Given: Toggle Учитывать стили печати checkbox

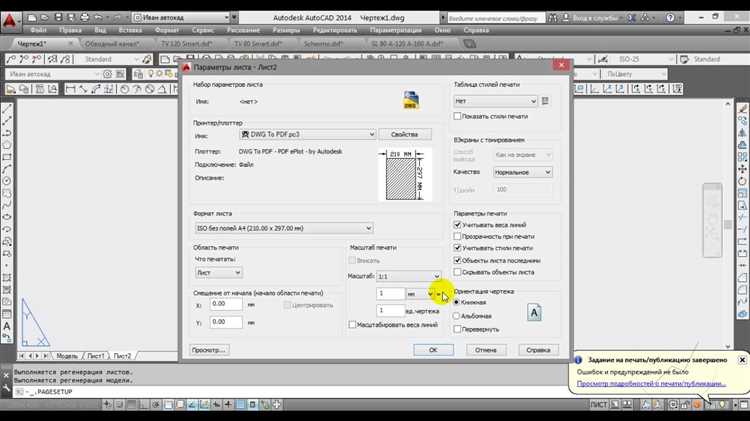Looking at the screenshot, I should [457, 248].
